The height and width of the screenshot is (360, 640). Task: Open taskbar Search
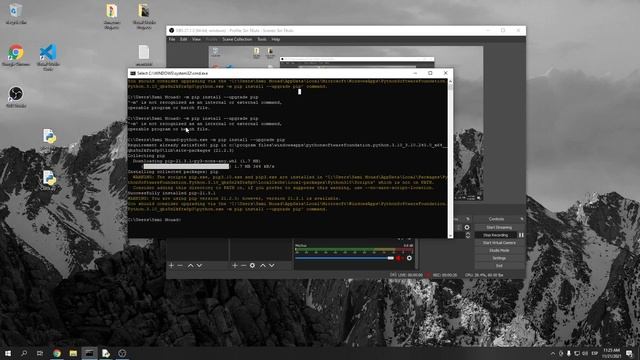coord(24,353)
